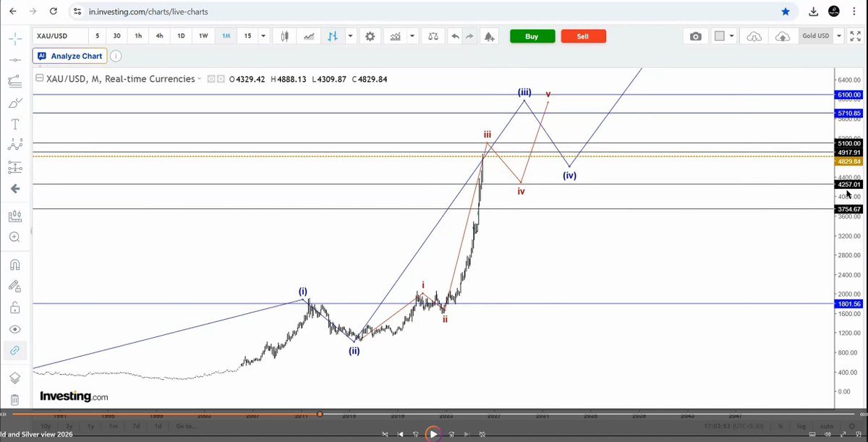868x442 pixels.
Task: Expand the indicators dropdown arrow
Action: tap(412, 36)
